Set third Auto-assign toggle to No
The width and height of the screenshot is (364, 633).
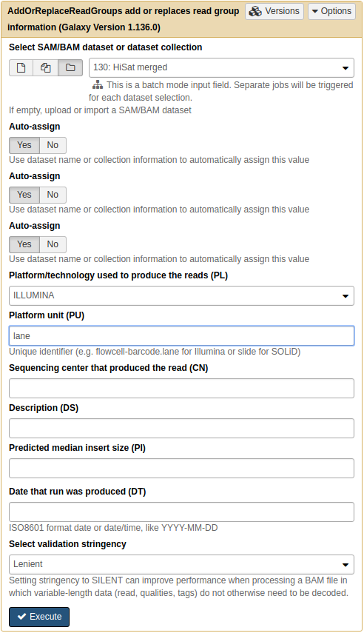tap(53, 244)
